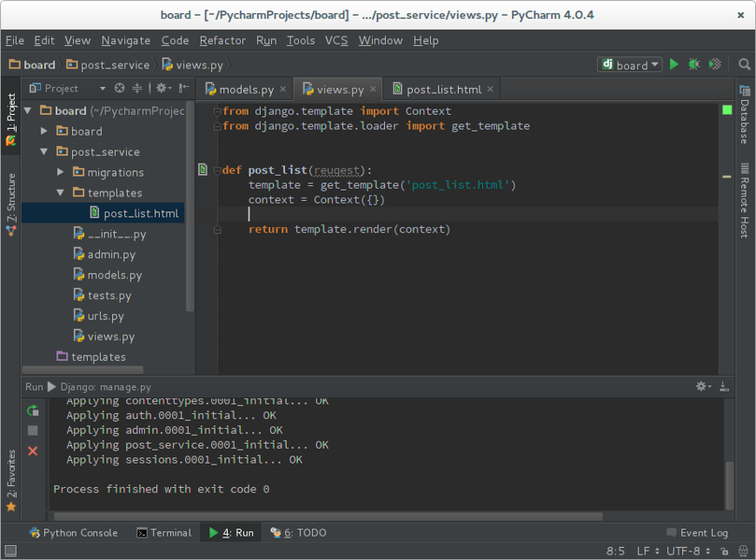Click the green inspection status square
This screenshot has width=756, height=560.
tap(727, 110)
